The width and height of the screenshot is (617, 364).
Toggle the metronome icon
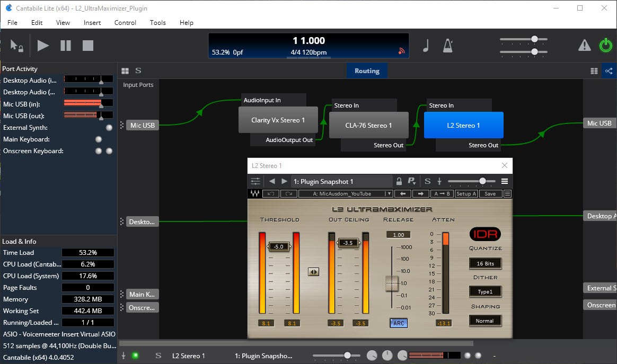448,46
